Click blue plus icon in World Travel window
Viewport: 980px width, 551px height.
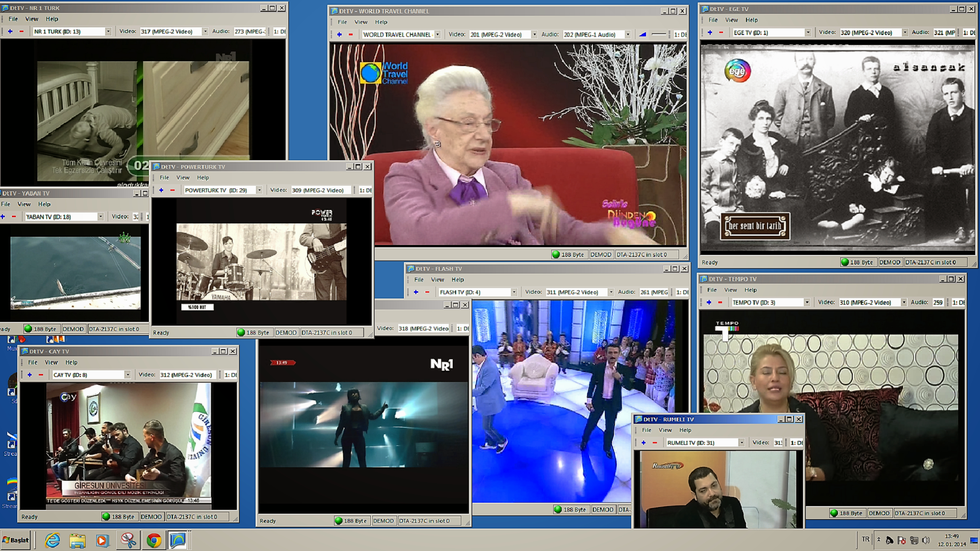point(339,34)
